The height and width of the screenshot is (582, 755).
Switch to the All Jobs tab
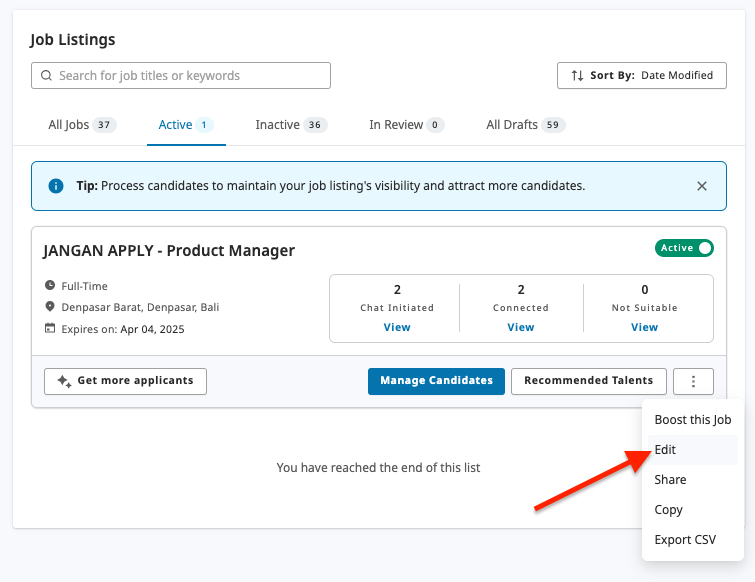pyautogui.click(x=82, y=125)
